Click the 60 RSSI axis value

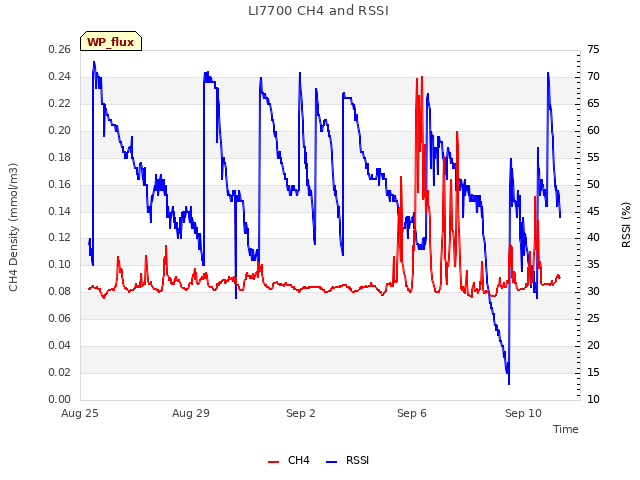tap(593, 131)
